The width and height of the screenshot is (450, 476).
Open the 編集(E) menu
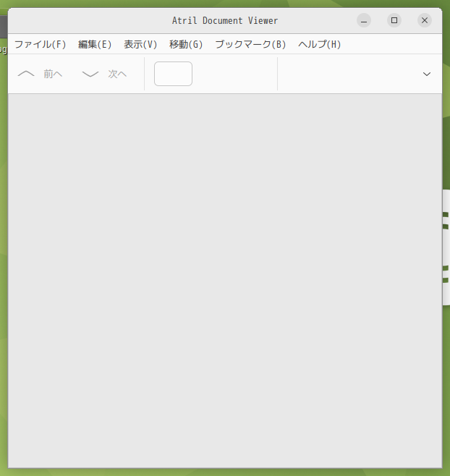pyautogui.click(x=95, y=44)
